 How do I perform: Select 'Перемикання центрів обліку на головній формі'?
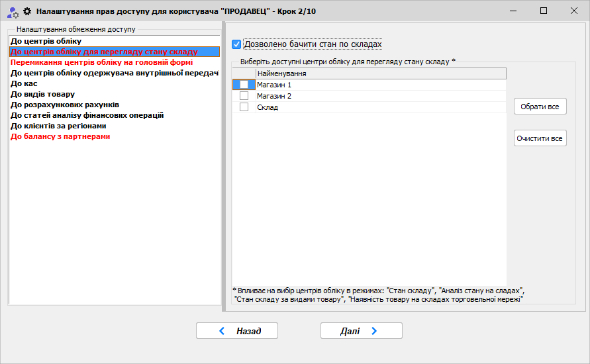point(101,62)
